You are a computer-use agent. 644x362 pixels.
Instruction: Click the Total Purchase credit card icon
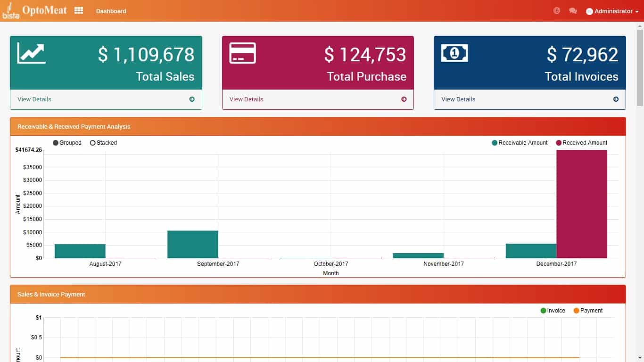coord(242,53)
